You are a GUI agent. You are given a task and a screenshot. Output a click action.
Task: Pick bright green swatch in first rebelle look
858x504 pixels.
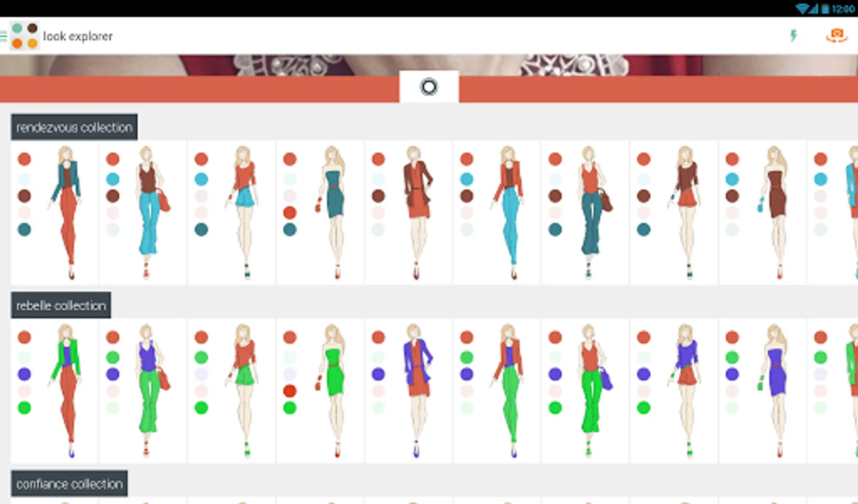(24, 408)
